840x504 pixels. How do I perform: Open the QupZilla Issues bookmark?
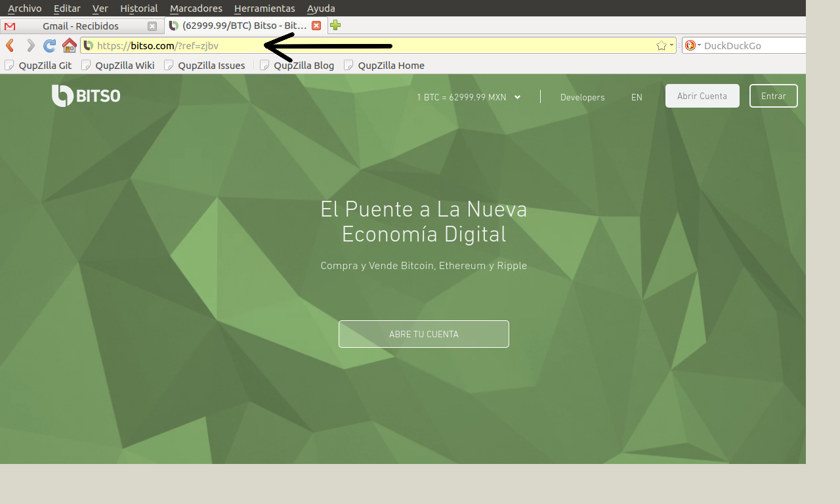[x=205, y=65]
